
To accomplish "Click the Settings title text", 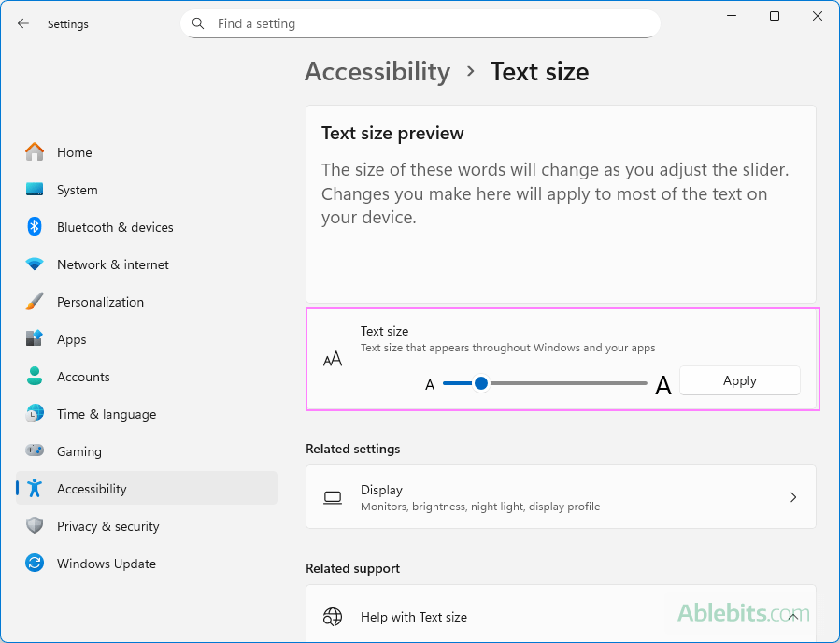I will [x=68, y=24].
